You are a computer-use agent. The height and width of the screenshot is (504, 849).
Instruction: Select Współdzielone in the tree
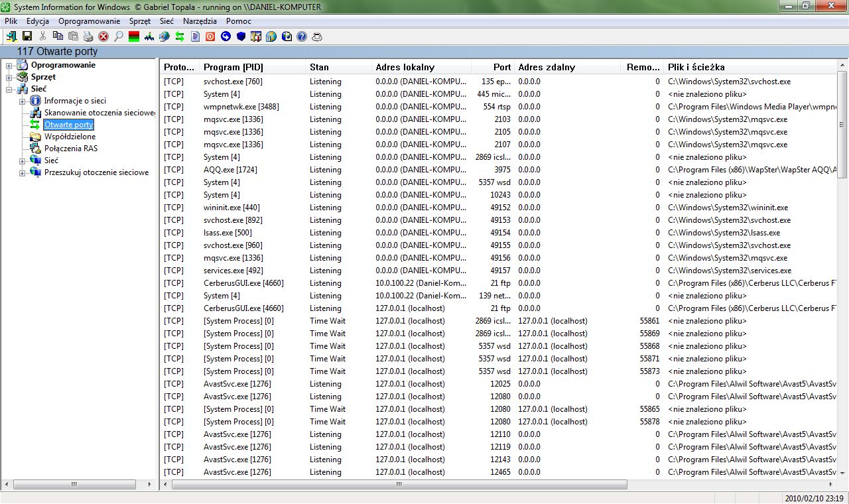point(70,137)
